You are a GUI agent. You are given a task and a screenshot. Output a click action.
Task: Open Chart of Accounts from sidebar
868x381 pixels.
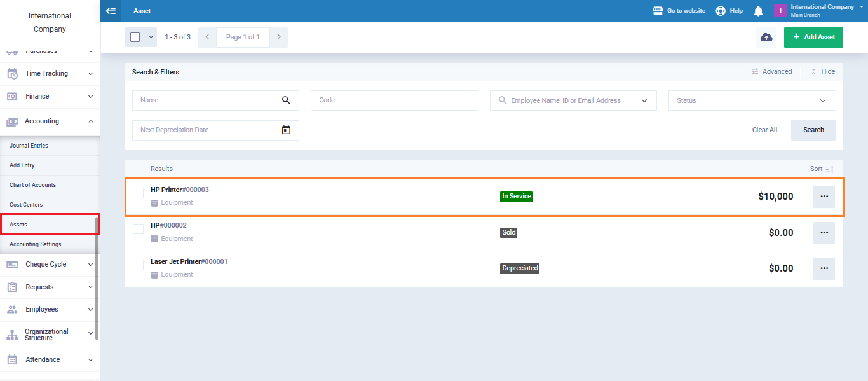(x=33, y=185)
